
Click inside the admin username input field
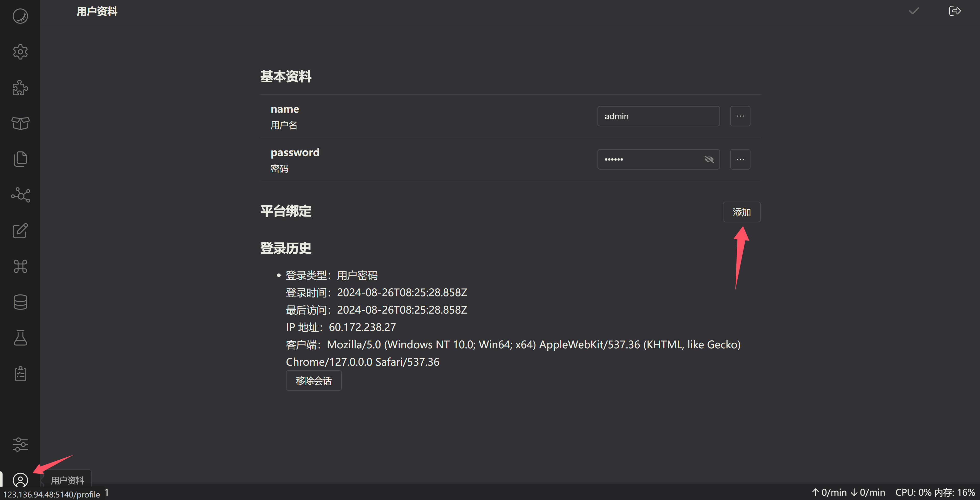[659, 116]
